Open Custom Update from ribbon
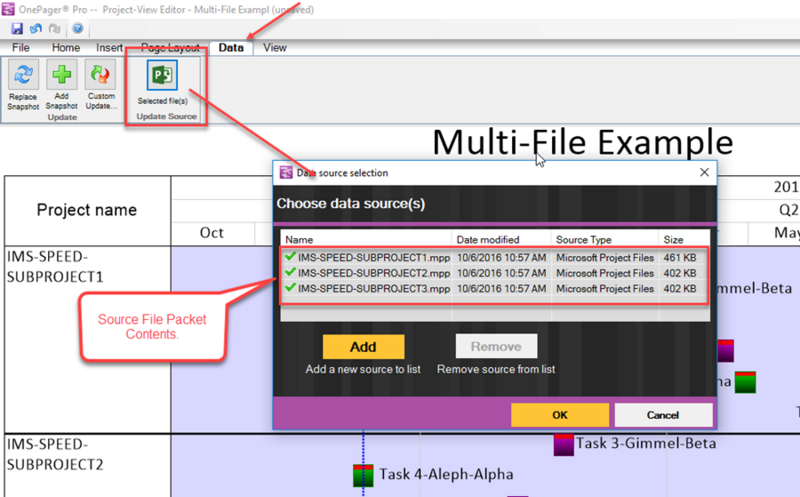This screenshot has width=800, height=497. (101, 74)
